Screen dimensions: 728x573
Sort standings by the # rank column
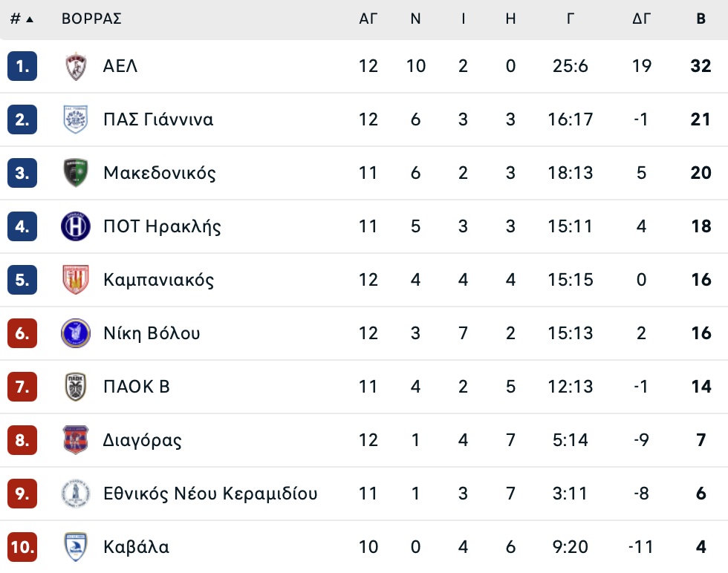pyautogui.click(x=22, y=19)
